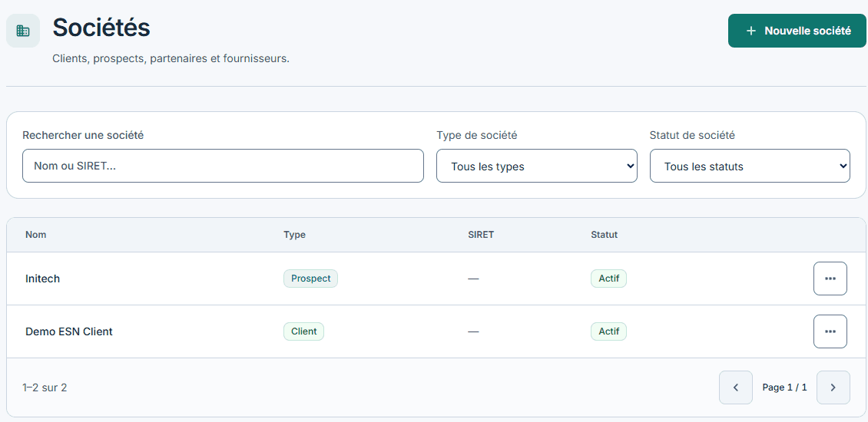Focus the Nom ou SIRET search field
The width and height of the screenshot is (868, 422).
point(223,166)
